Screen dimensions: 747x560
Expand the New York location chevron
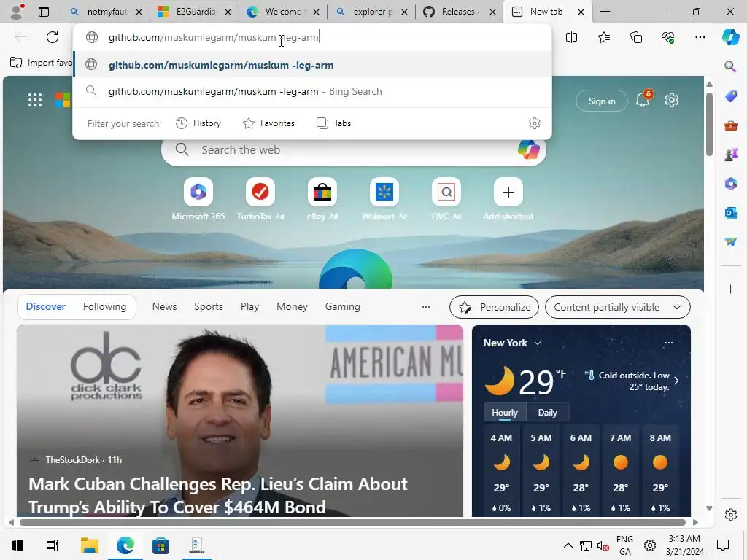tap(538, 343)
